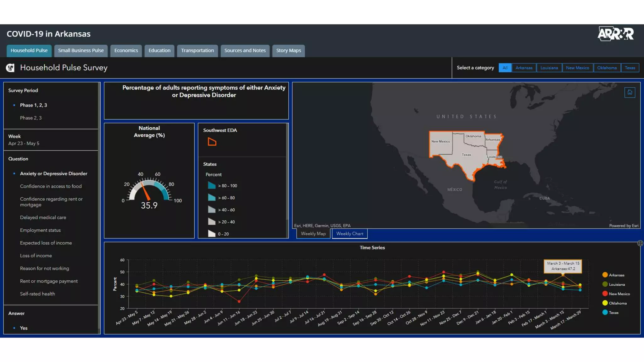Select Delayed medical care question
Viewport: 644px width, 362px height.
(x=43, y=217)
